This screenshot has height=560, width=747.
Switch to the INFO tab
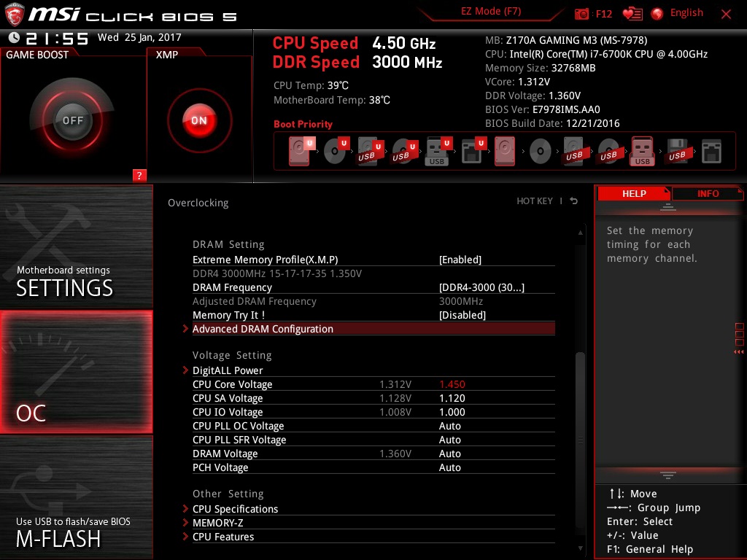click(708, 193)
